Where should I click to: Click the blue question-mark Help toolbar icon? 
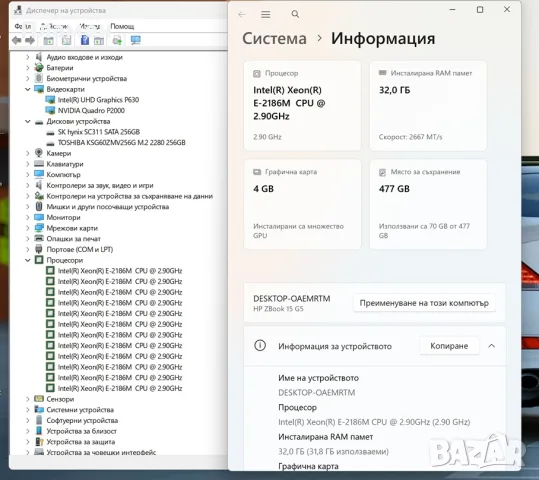click(85, 40)
